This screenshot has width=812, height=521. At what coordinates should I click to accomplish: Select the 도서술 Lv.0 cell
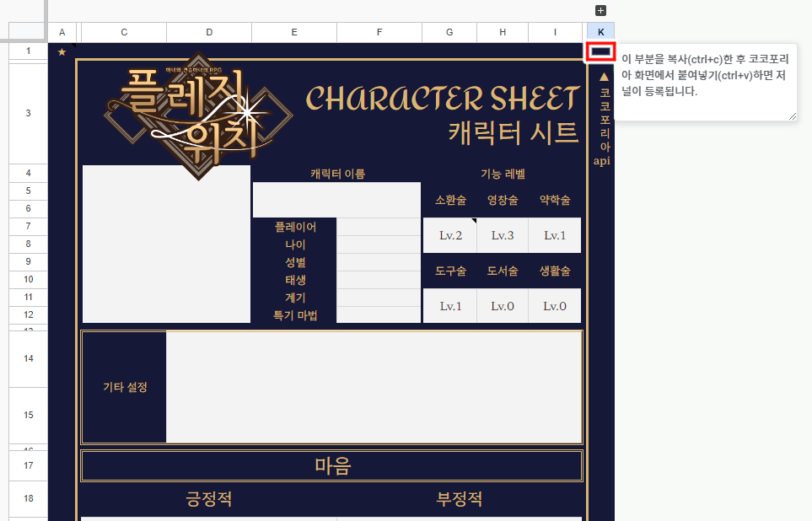pos(503,306)
